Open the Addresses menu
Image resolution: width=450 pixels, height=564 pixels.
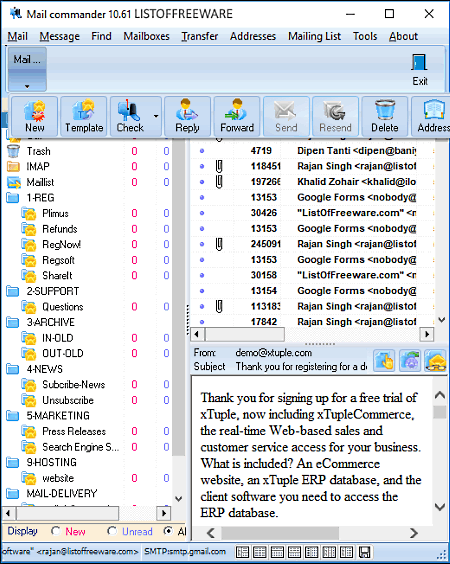253,36
